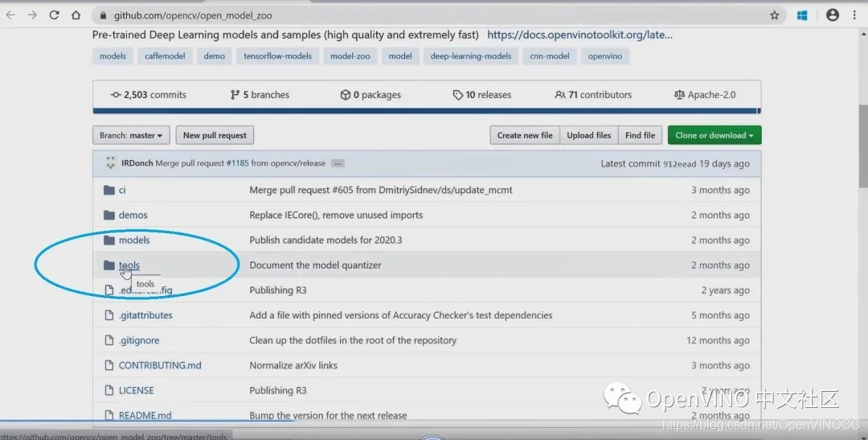Viewport: 868px width, 440px height.
Task: Click the language bar under repository stats
Action: coord(427,111)
